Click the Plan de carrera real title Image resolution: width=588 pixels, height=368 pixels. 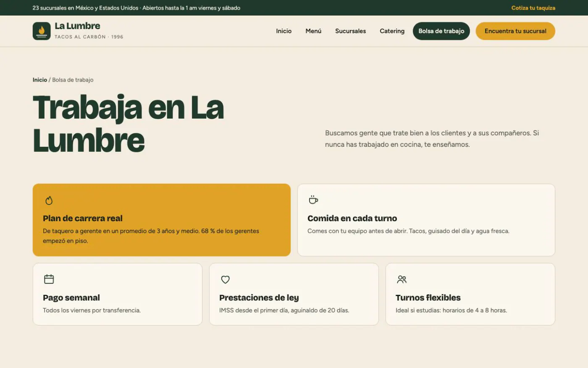pyautogui.click(x=83, y=218)
